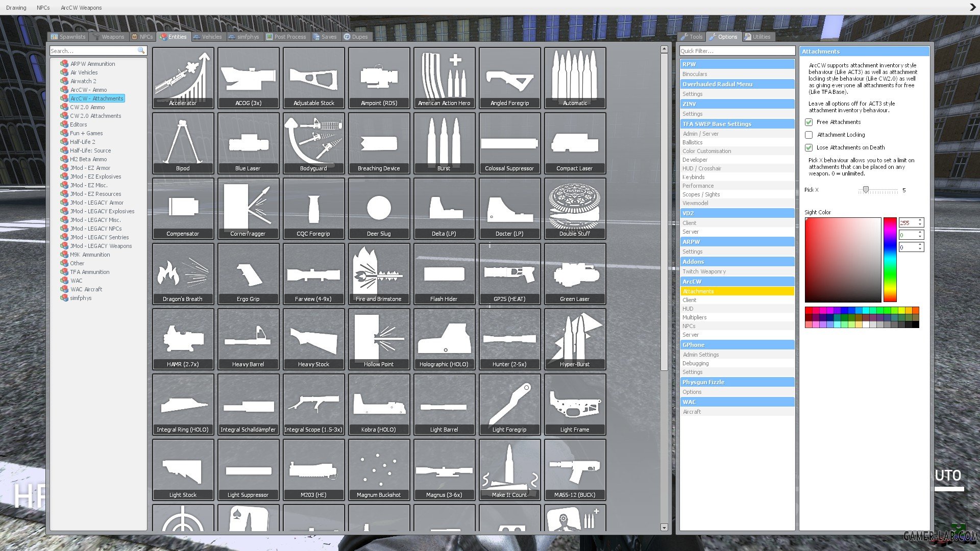Select the Holographic (HOLO) sight icon
This screenshot has height=551, width=980.
(444, 339)
